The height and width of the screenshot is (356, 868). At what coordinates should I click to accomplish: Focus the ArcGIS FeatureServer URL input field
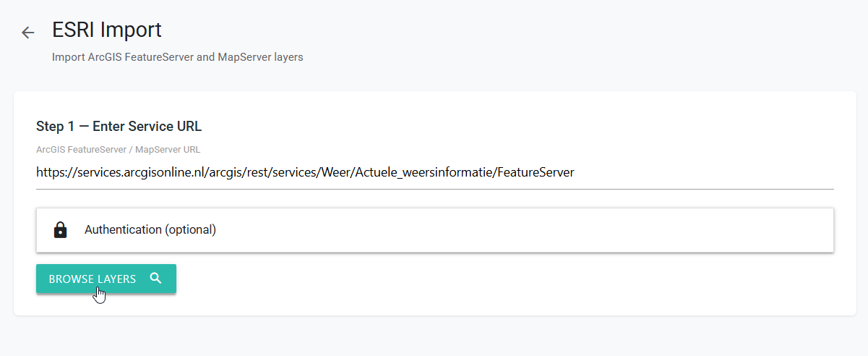(435, 173)
